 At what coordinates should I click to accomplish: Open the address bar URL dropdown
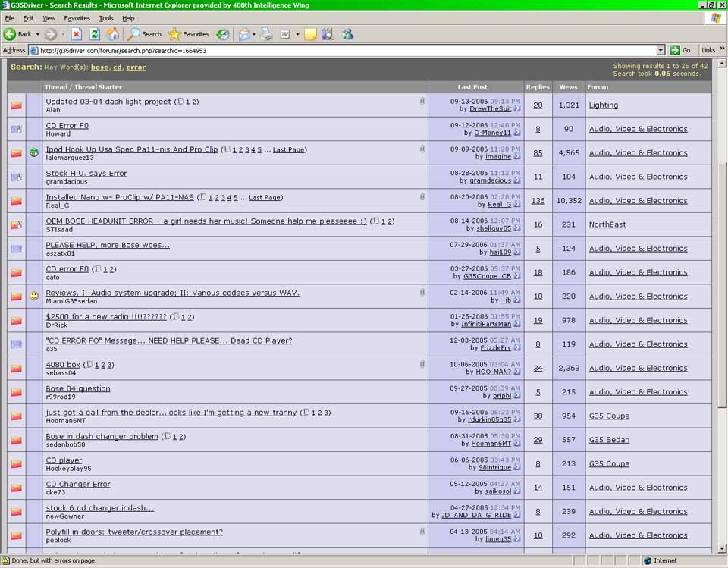pos(661,50)
